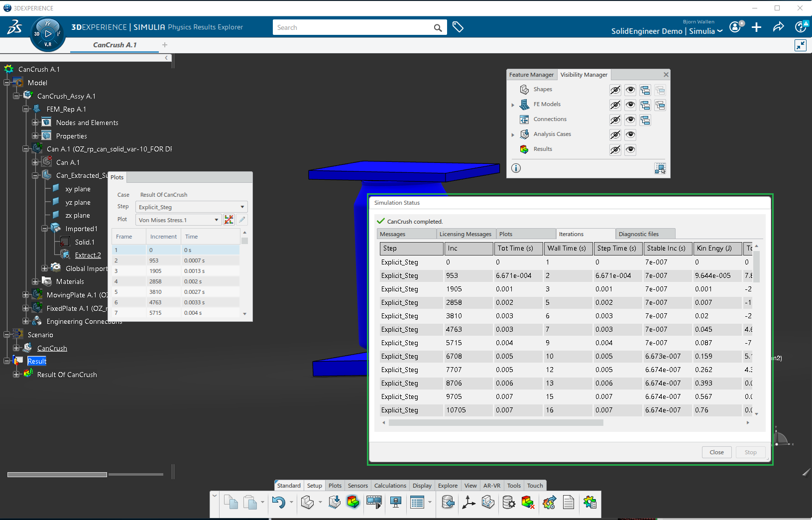812x520 pixels.
Task: Open the Plot dropdown Von Mises Stress.1
Action: point(178,220)
